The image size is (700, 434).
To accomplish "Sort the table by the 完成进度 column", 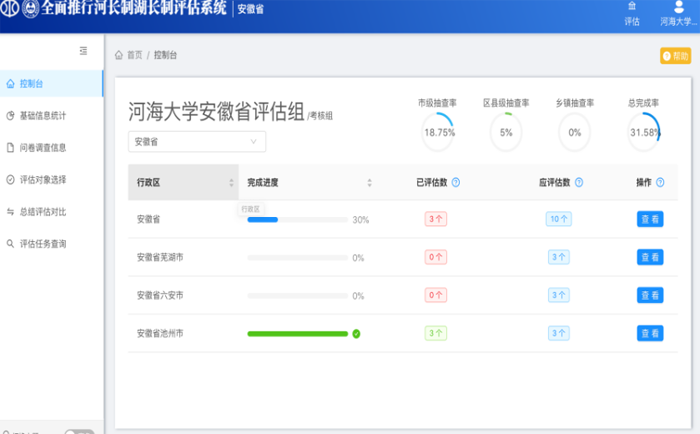I will pos(369,183).
